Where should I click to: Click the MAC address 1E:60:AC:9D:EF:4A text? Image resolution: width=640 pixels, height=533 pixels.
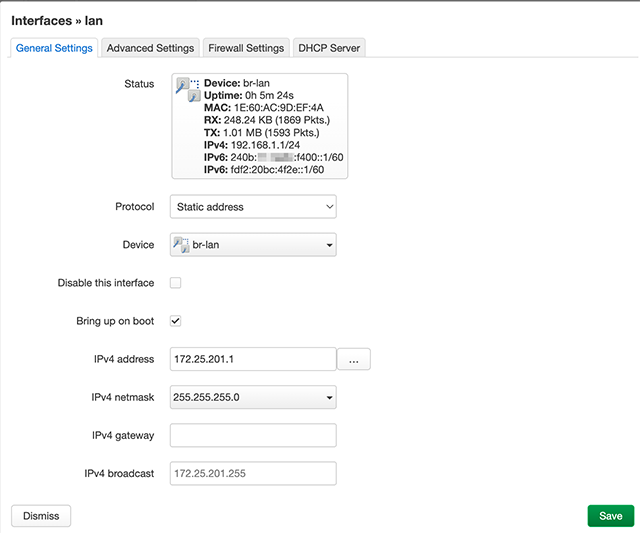(264, 108)
